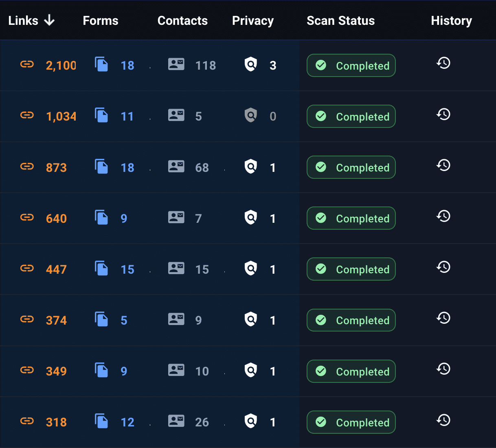Open history for the 349 links row

pos(443,369)
